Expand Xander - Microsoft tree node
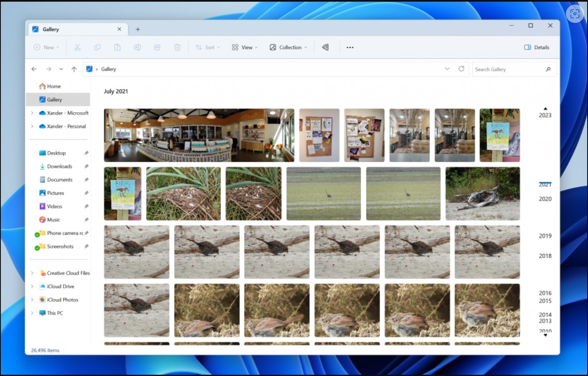588x376 pixels. coord(32,113)
